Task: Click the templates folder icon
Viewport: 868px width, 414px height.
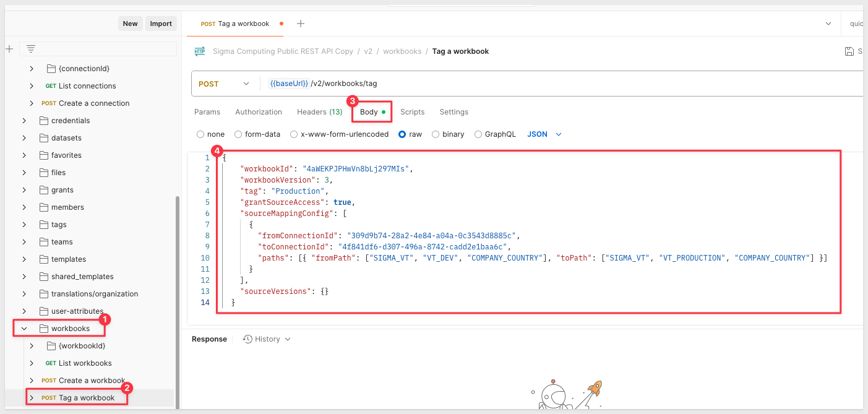Action: (44, 259)
